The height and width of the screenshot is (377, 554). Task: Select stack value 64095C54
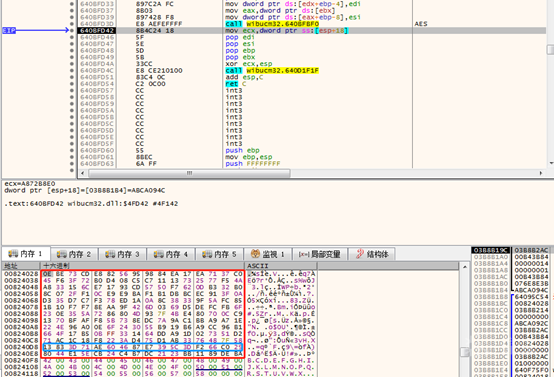(x=531, y=296)
